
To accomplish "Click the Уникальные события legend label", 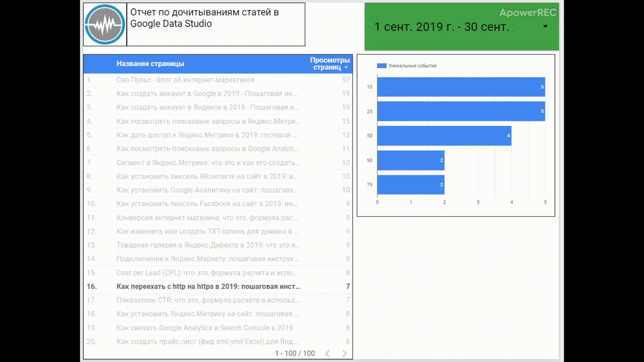I will pos(413,66).
